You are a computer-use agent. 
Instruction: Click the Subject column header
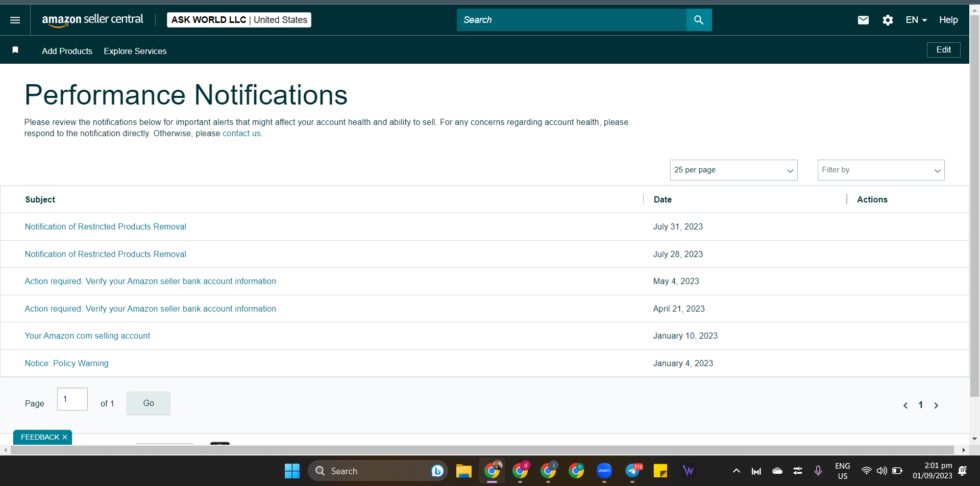pos(40,199)
